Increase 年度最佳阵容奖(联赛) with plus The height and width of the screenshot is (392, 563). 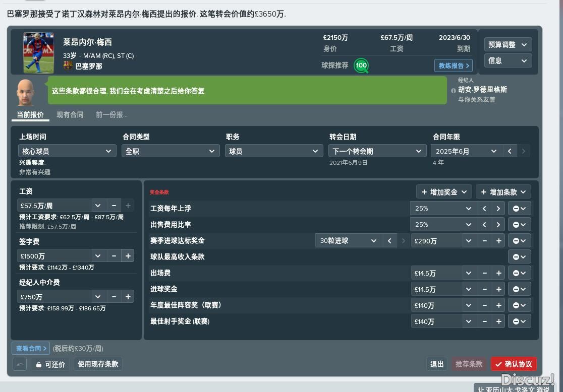[499, 305]
